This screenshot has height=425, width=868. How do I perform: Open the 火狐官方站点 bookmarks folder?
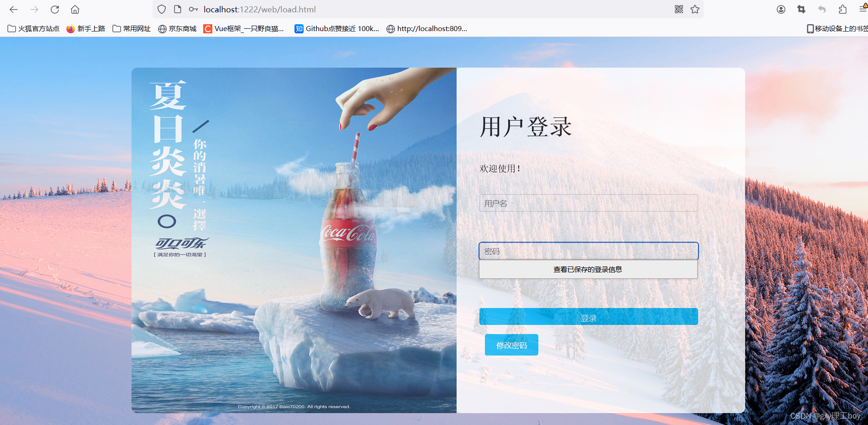(x=33, y=28)
